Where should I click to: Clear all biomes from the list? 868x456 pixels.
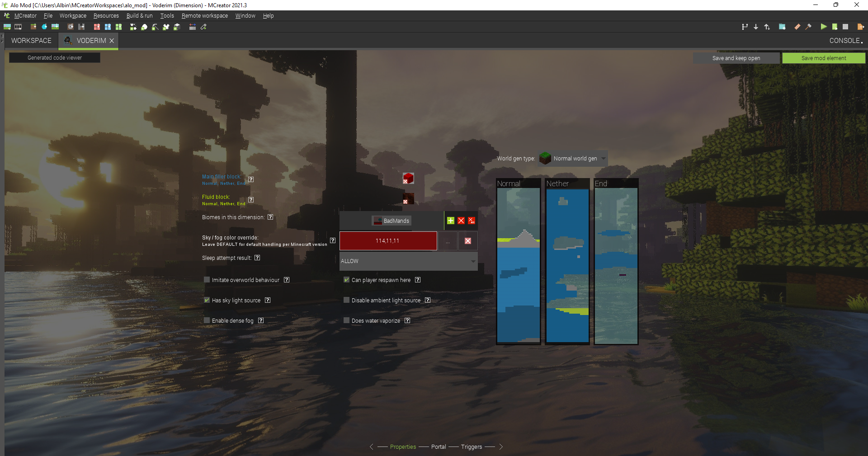[472, 221]
